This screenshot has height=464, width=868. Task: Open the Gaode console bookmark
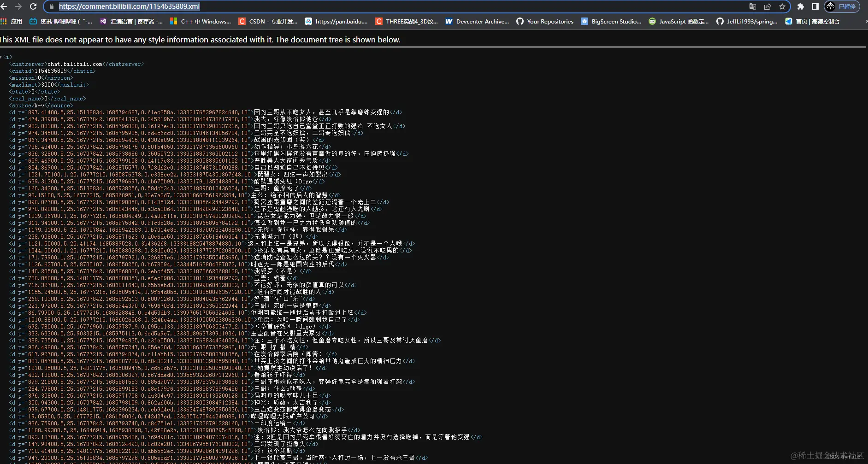813,21
